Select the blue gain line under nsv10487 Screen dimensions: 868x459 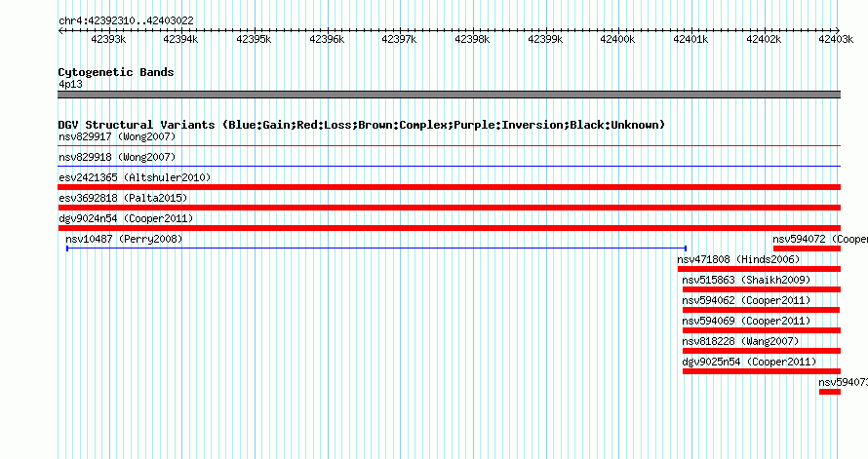(376, 249)
